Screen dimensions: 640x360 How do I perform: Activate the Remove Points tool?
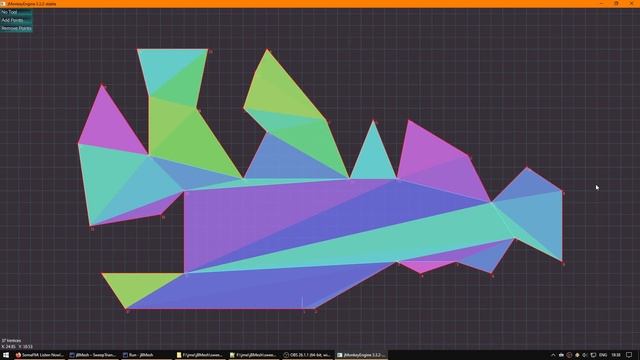point(16,28)
